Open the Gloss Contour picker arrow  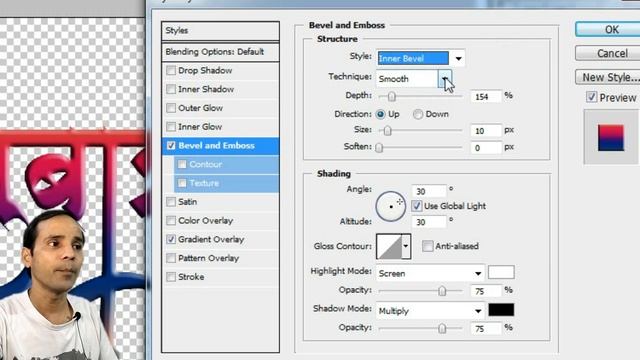pyautogui.click(x=406, y=246)
